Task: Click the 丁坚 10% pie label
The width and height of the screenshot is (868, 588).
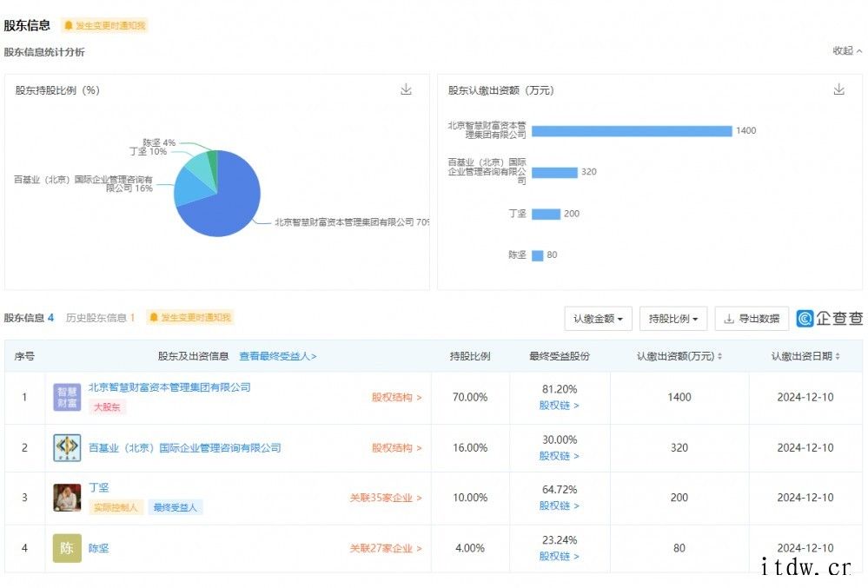Action: [x=148, y=152]
